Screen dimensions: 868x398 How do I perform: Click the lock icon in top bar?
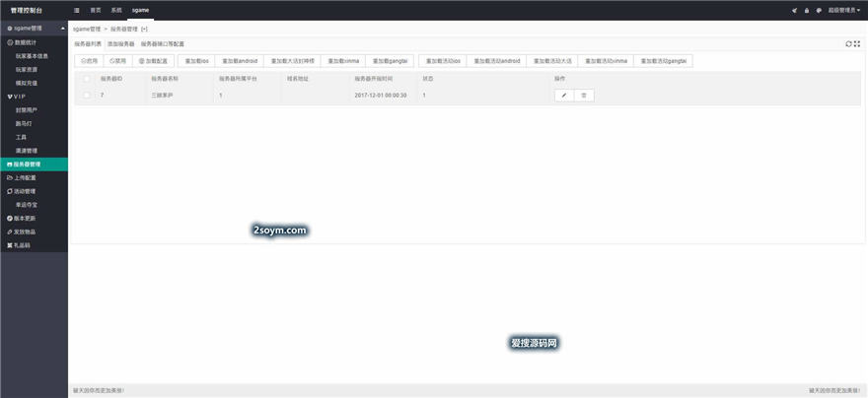click(806, 10)
